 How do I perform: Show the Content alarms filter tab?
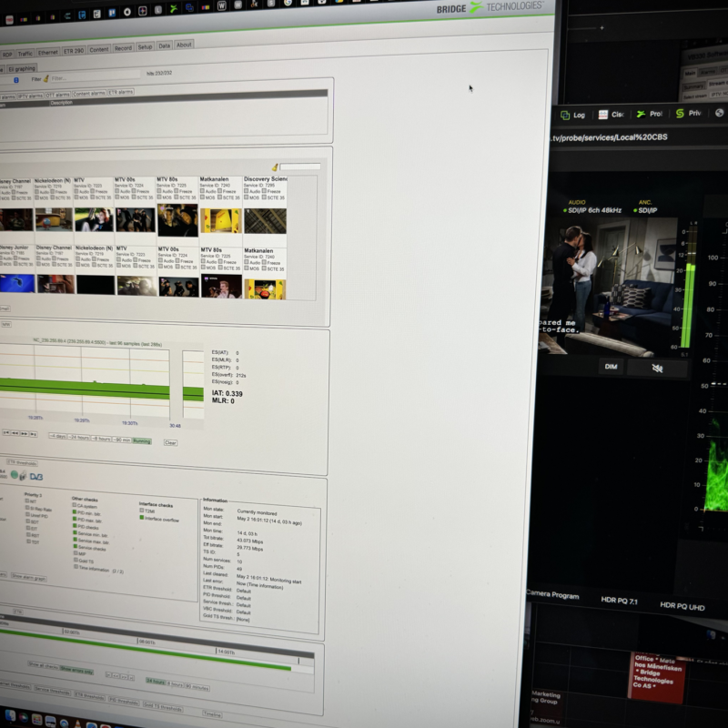coord(89,94)
